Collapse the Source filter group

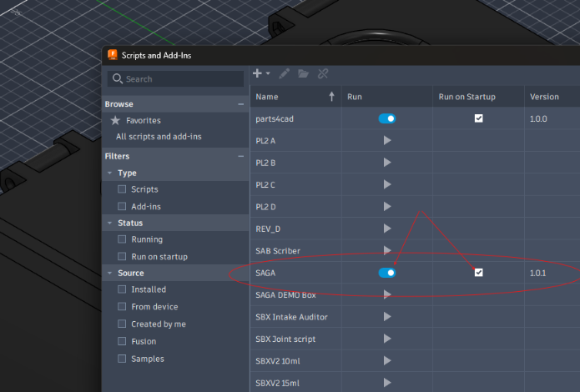110,273
